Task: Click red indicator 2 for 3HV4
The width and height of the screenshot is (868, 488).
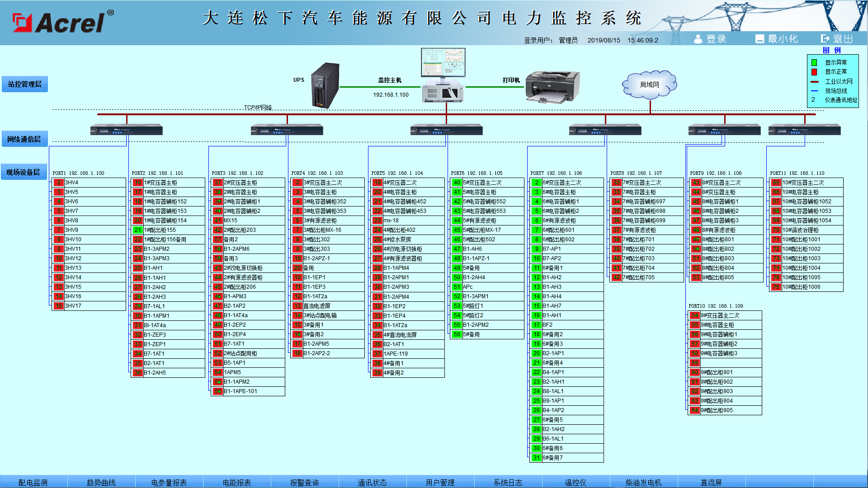Action: coord(59,183)
